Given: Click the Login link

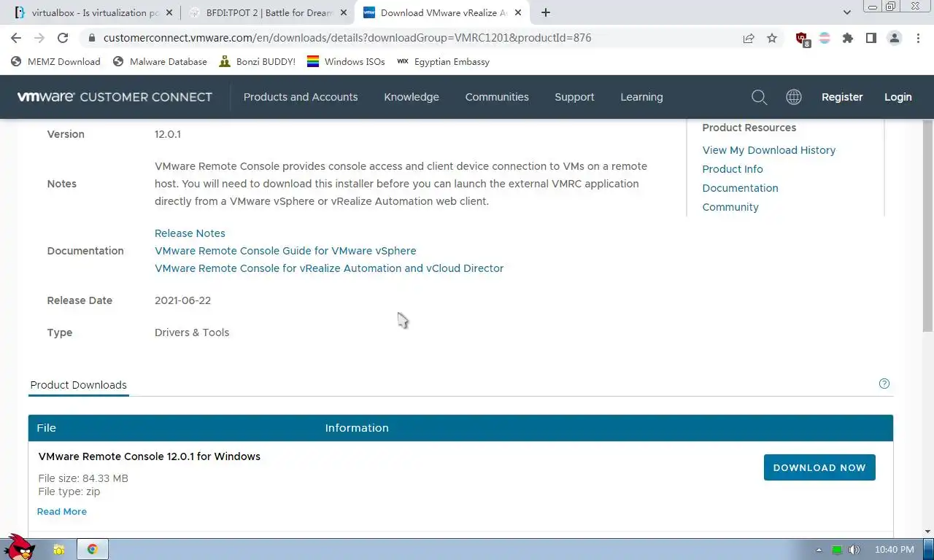Looking at the screenshot, I should coord(898,97).
